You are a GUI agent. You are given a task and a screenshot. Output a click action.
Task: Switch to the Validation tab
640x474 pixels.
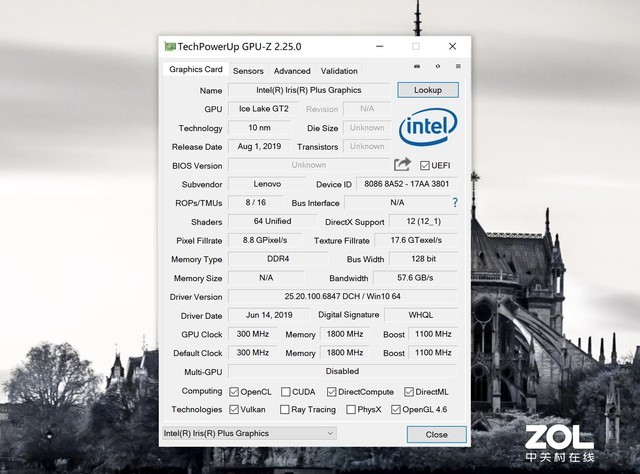tap(339, 71)
